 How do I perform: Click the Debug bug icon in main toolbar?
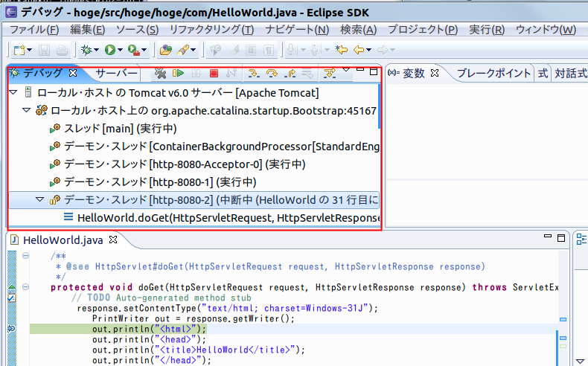coord(86,50)
